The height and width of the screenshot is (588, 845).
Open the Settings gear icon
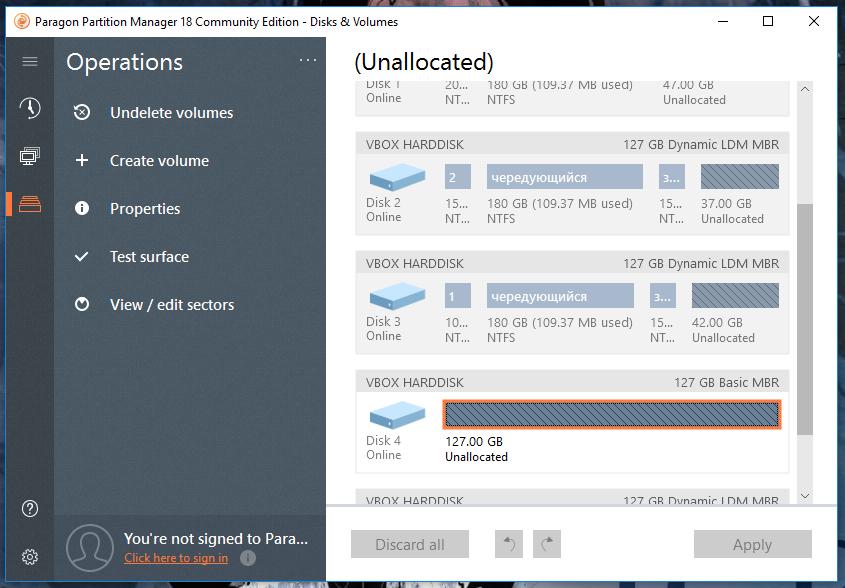30,557
